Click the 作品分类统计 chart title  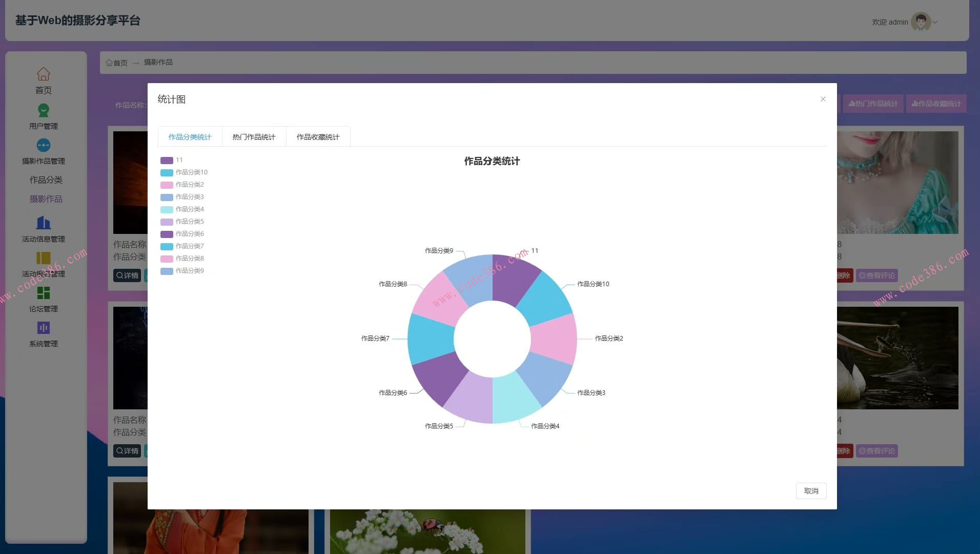pyautogui.click(x=492, y=161)
